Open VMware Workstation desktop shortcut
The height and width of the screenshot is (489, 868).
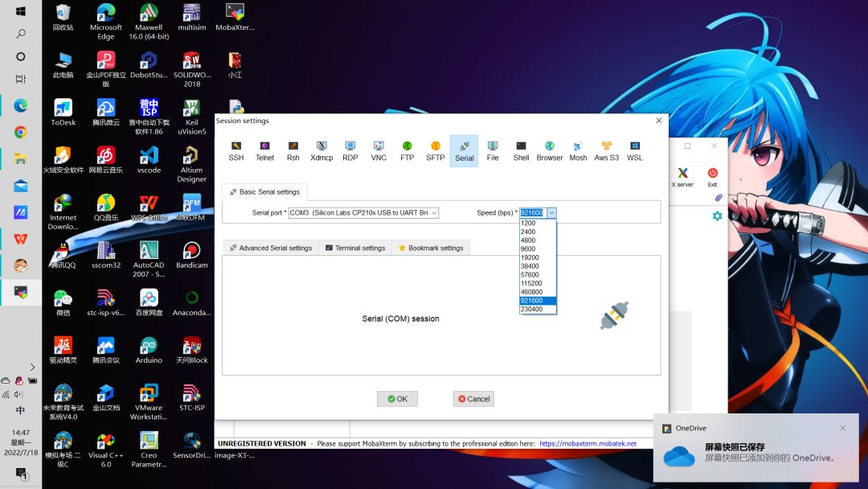click(149, 402)
